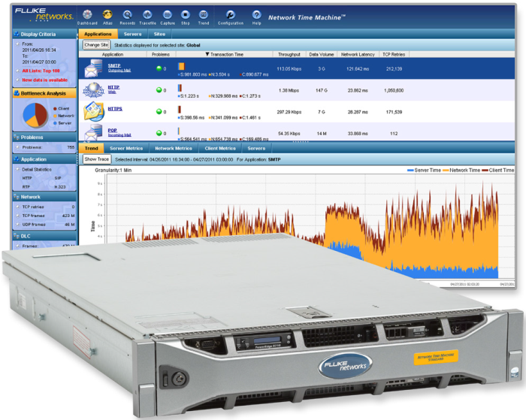Image resolution: width=526 pixels, height=420 pixels.
Task: Click the Network Time legend swatch
Action: (x=446, y=171)
